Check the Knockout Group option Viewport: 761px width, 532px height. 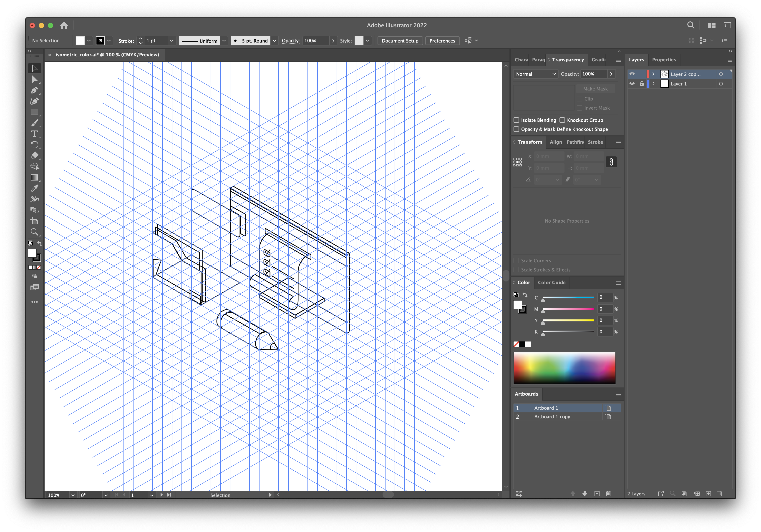(562, 120)
